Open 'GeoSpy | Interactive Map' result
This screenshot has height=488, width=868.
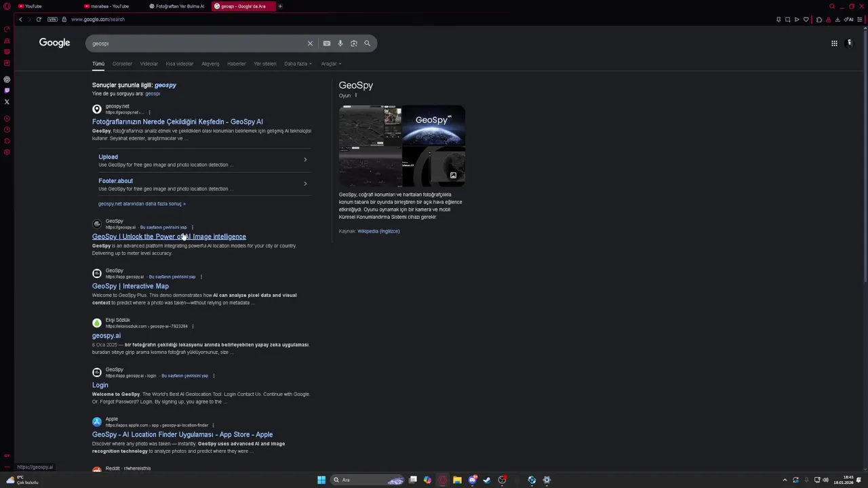[130, 286]
